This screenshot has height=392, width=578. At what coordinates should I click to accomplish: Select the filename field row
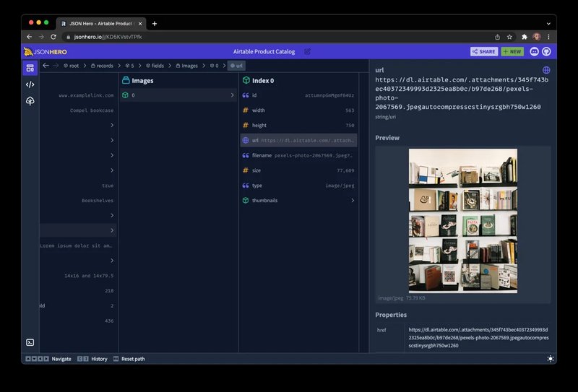298,155
